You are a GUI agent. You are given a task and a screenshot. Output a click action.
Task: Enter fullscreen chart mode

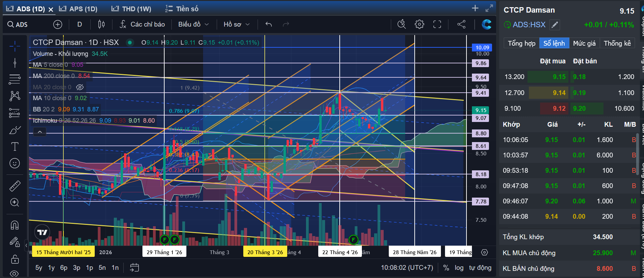coord(437,24)
